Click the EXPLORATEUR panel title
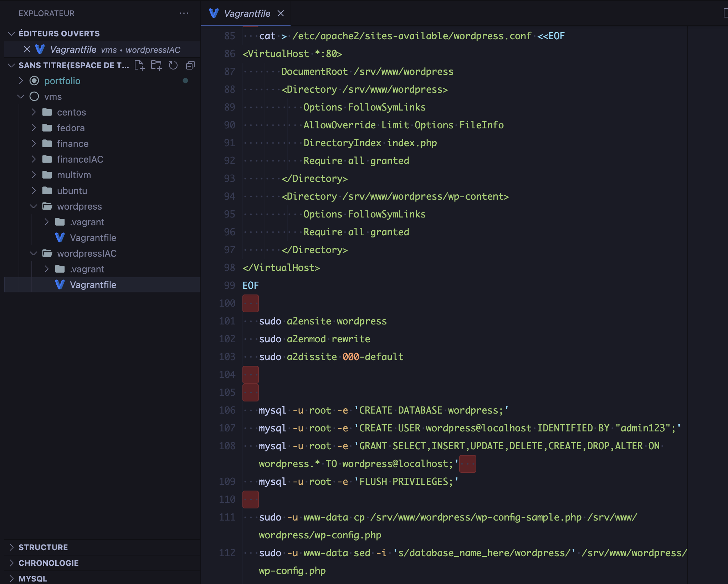The height and width of the screenshot is (584, 728). (x=47, y=13)
